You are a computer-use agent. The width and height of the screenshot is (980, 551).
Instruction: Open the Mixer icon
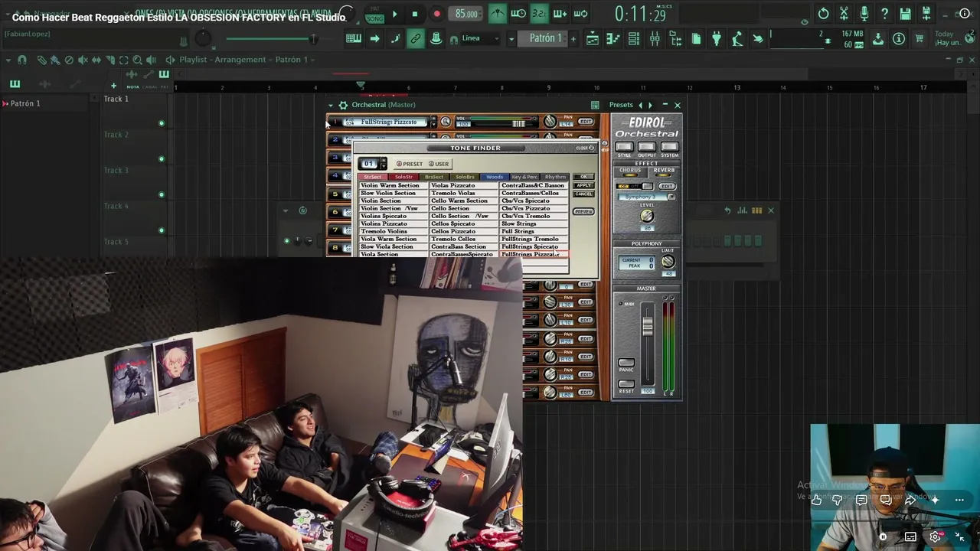(655, 39)
